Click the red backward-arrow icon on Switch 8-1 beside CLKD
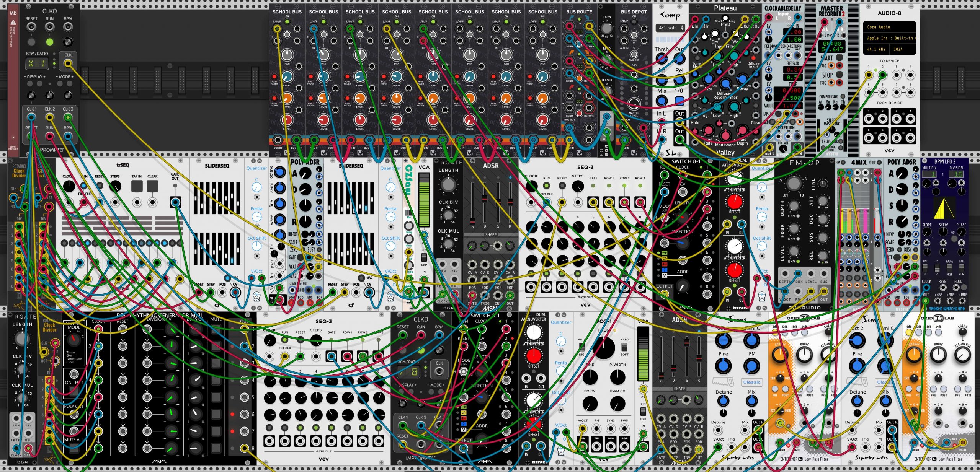 point(464,418)
